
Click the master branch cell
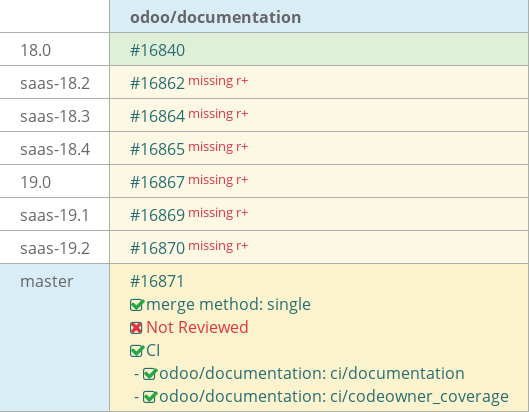(55, 338)
